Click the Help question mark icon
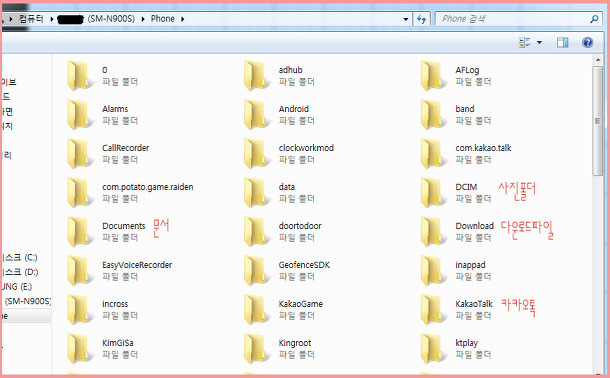610x378 pixels. point(587,42)
